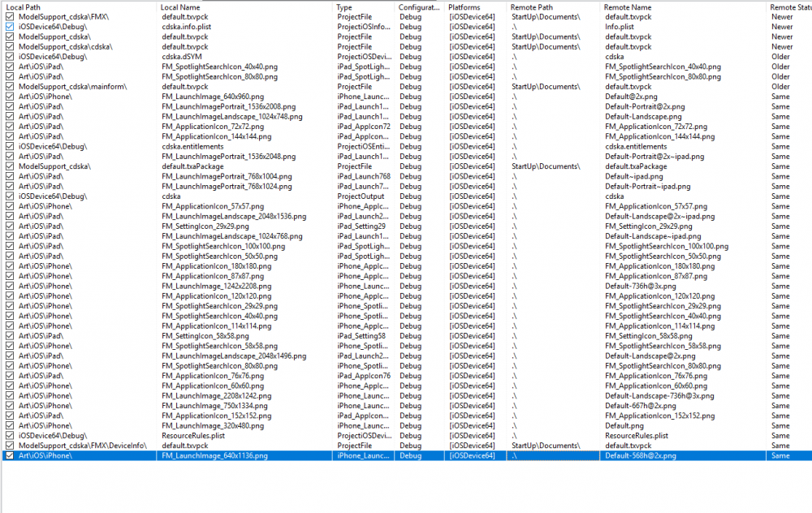Screen dimensions: 812x513
Task: Uncheck the default.txaPackage row checkbox
Action: 10,166
